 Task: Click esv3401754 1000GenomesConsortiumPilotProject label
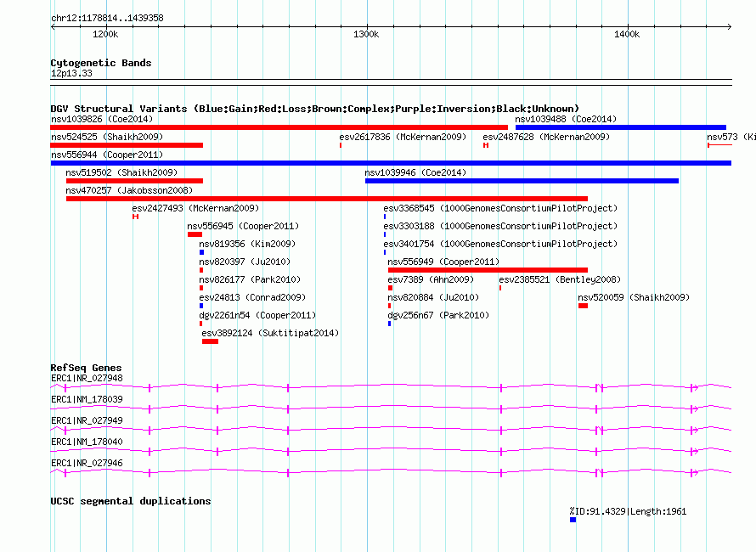[x=500, y=244]
